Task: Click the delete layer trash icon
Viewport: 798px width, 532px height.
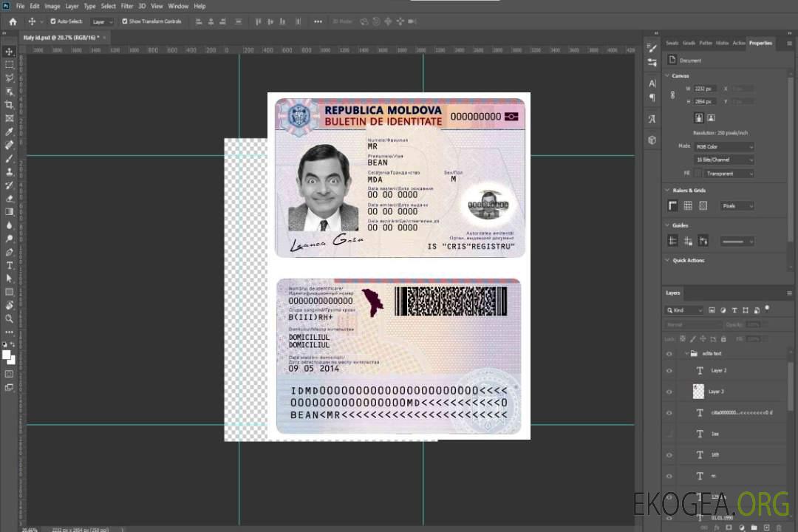Action: pos(780,528)
